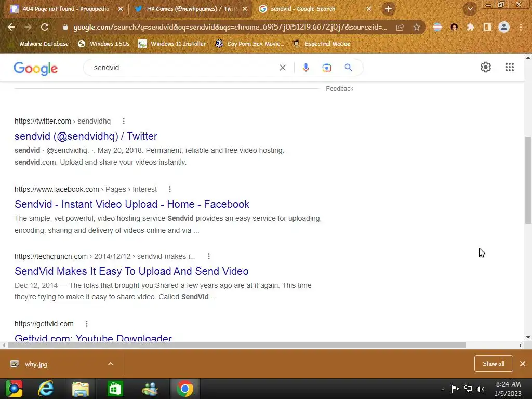The height and width of the screenshot is (399, 532).
Task: Click the URL address bar
Action: coord(230,27)
